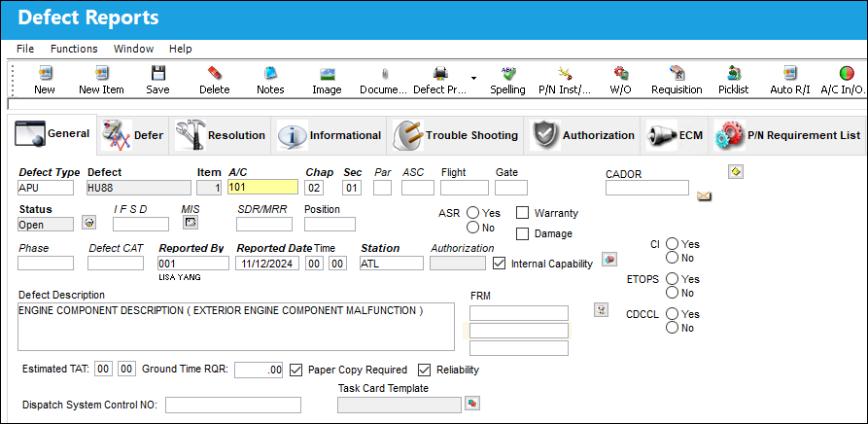868x424 pixels.
Task: Click the Reported Date field
Action: tap(268, 264)
